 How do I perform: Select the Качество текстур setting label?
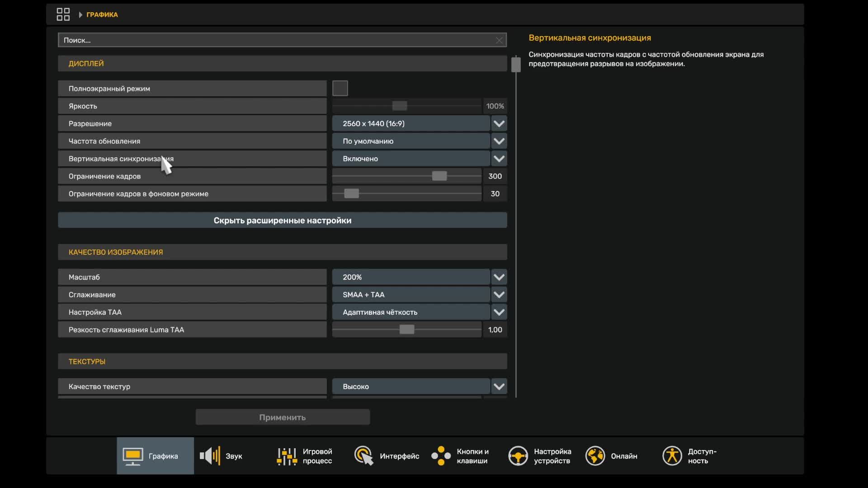point(99,387)
